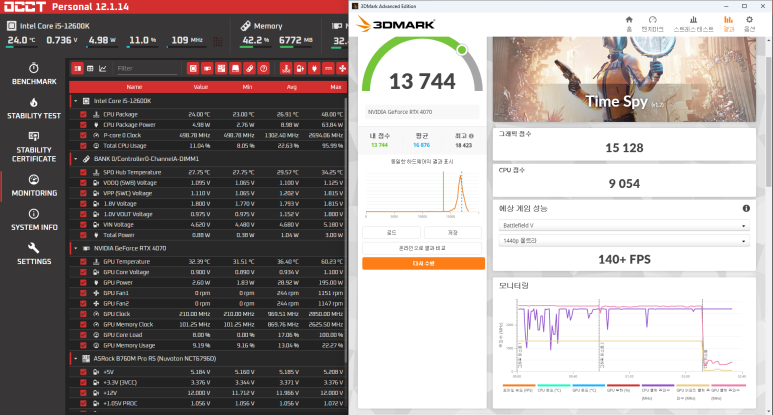Click Time Spy hero image
The height and width of the screenshot is (415, 773).
(x=624, y=79)
